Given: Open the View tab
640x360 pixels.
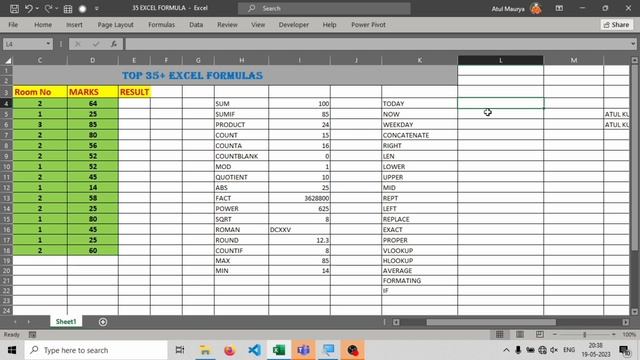Looking at the screenshot, I should pyautogui.click(x=258, y=24).
